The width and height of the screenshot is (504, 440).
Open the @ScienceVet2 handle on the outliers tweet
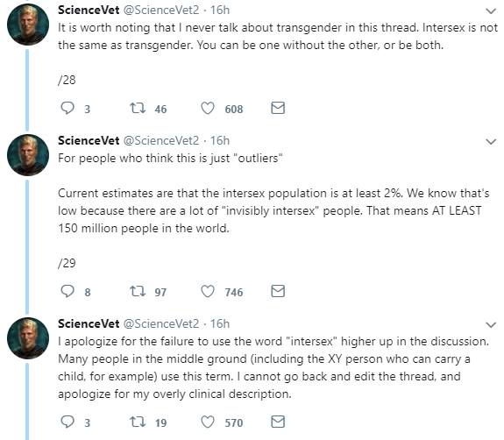(x=161, y=141)
